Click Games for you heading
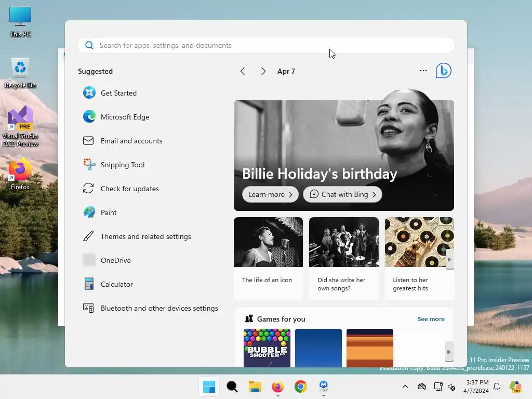532x399 pixels. 281,319
